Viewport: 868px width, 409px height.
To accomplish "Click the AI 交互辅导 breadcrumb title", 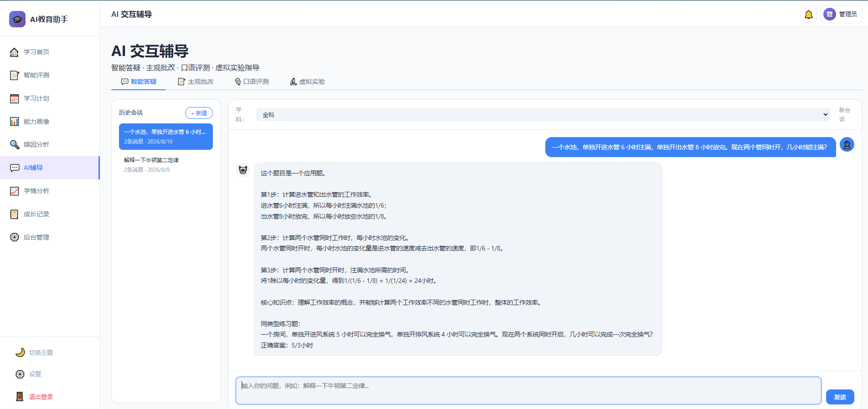I will tap(132, 14).
